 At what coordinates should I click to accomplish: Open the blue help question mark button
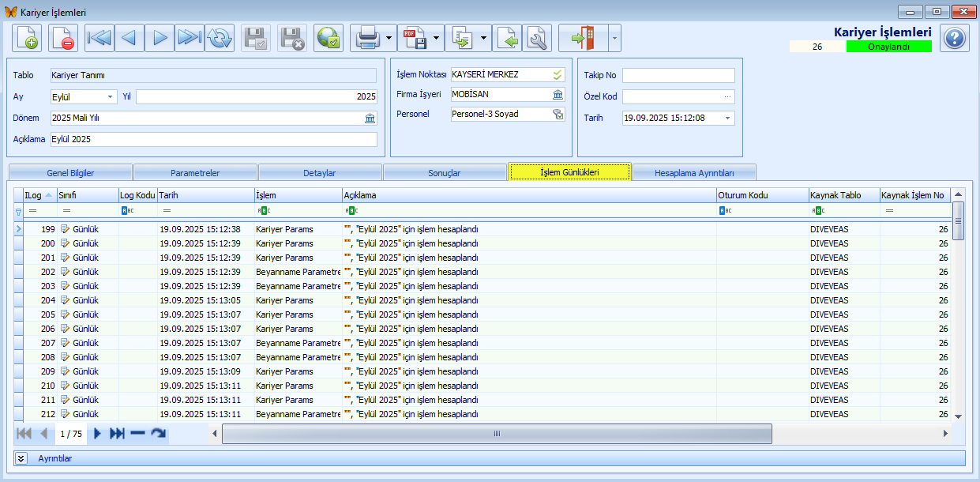click(955, 38)
